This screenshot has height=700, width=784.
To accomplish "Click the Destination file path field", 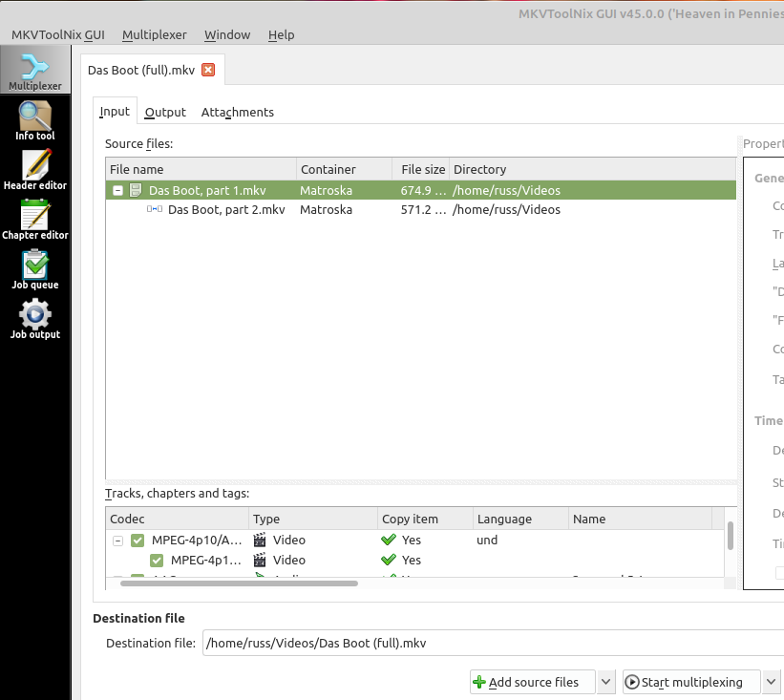I will pos(493,643).
